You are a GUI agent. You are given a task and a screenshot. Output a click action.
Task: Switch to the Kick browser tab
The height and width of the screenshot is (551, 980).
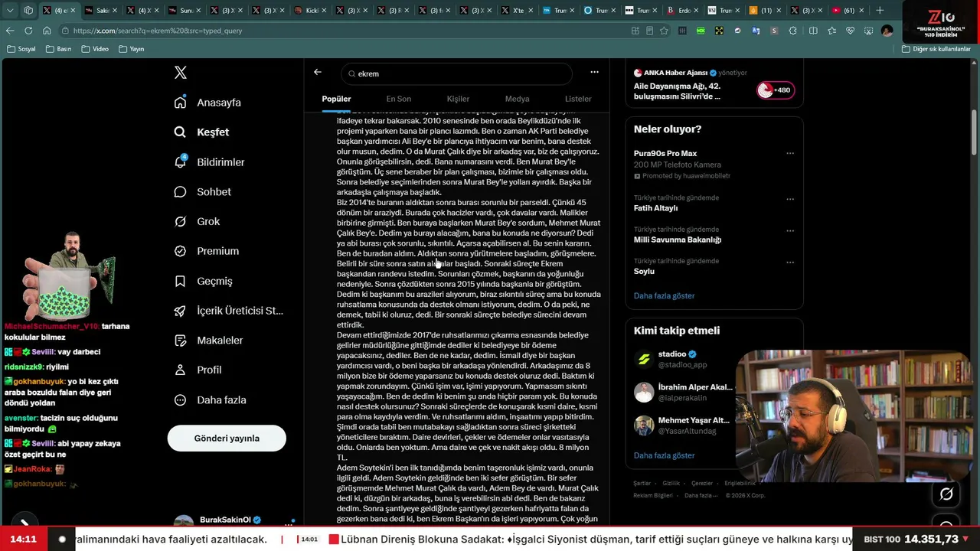click(309, 10)
